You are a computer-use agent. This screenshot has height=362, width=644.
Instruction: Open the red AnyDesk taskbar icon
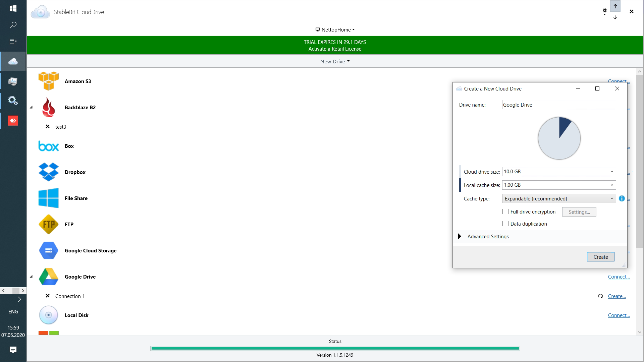(x=13, y=120)
